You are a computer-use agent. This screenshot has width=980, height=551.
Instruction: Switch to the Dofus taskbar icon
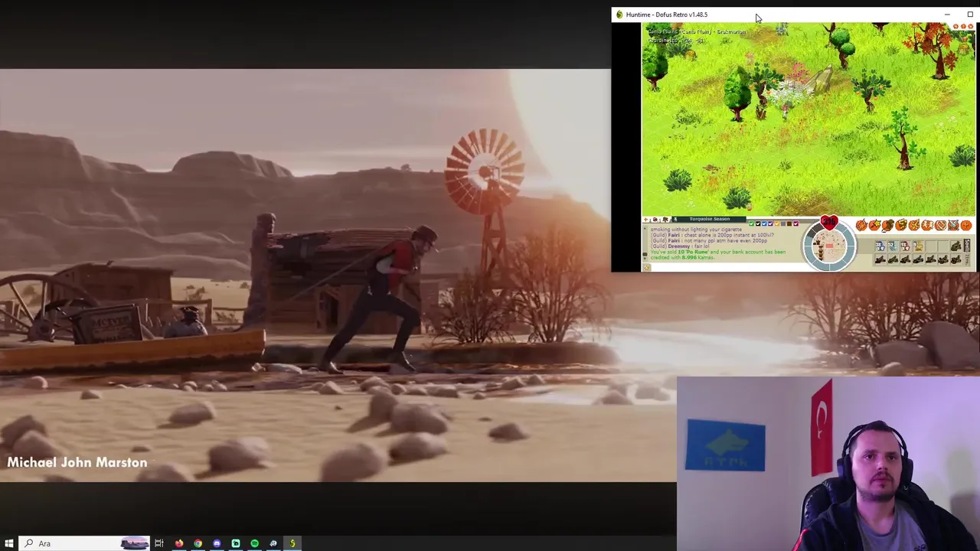click(x=292, y=543)
